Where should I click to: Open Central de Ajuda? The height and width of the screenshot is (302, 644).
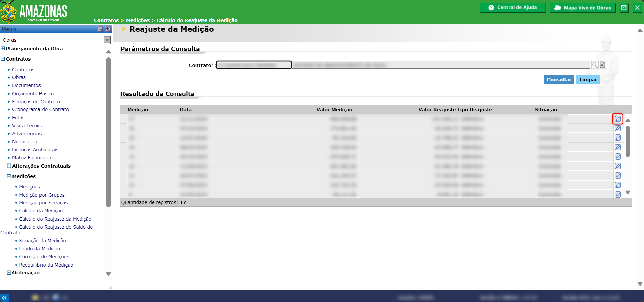pyautogui.click(x=513, y=8)
